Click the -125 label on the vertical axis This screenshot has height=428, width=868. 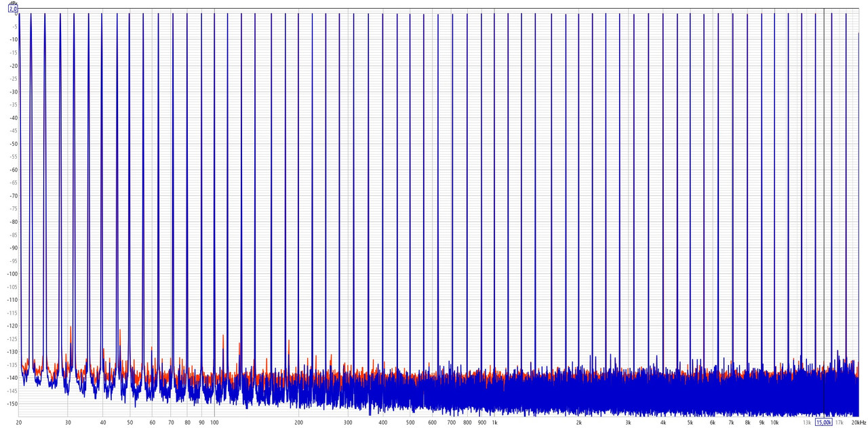tap(12, 338)
